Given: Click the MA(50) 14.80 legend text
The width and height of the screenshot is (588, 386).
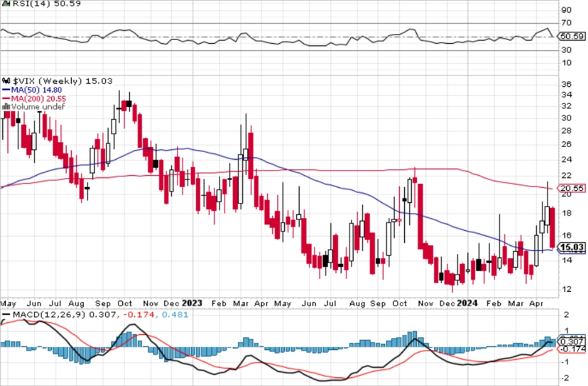Looking at the screenshot, I should coord(36,90).
